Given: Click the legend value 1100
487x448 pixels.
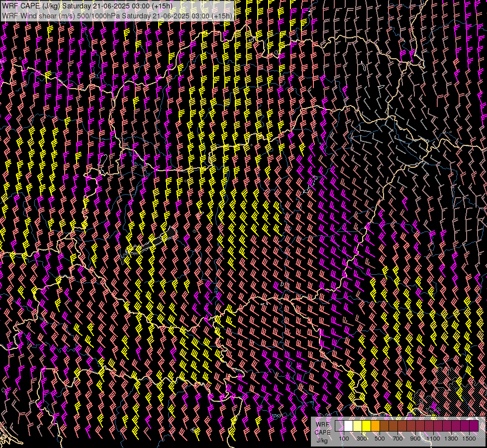Looking at the screenshot, I should (433, 439).
